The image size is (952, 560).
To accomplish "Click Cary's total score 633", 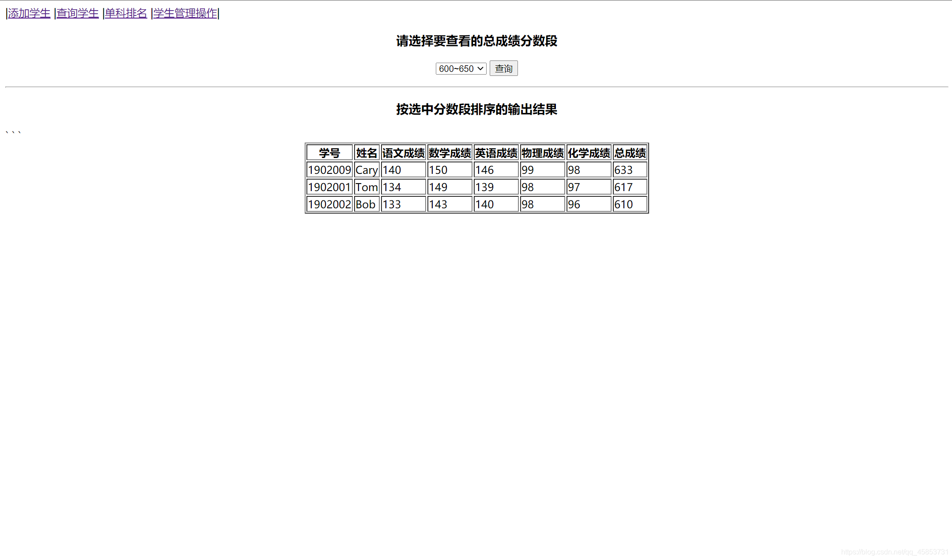I will (630, 170).
